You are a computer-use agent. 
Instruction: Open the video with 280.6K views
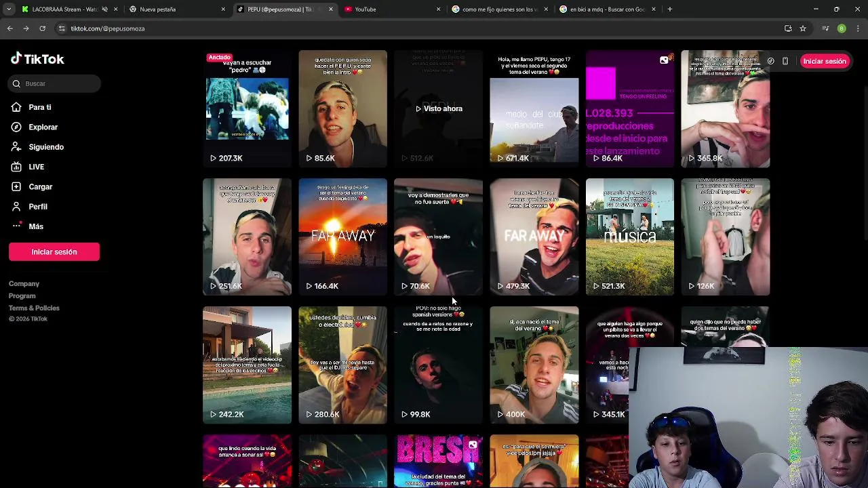342,365
